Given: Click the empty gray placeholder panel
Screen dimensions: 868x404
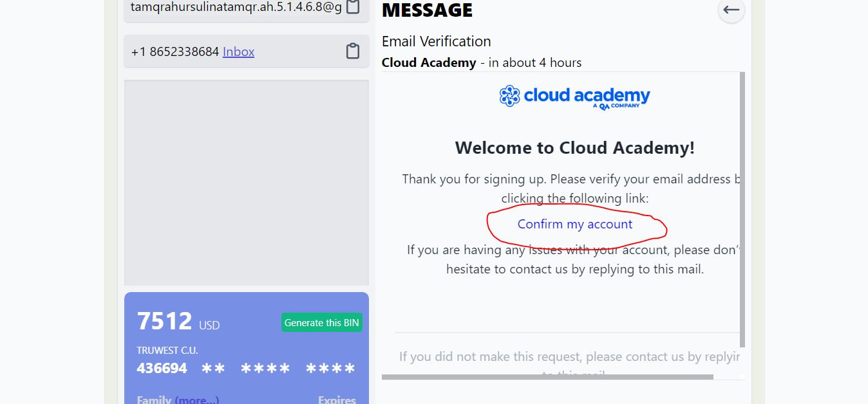Looking at the screenshot, I should pos(247,183).
